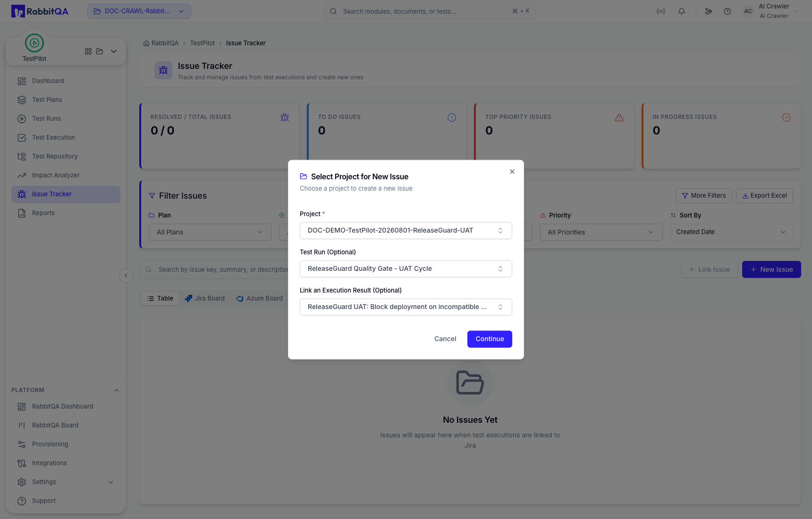Click the Issue Tracker bug header icon
Viewport: 812px width, 519px height.
(x=163, y=70)
